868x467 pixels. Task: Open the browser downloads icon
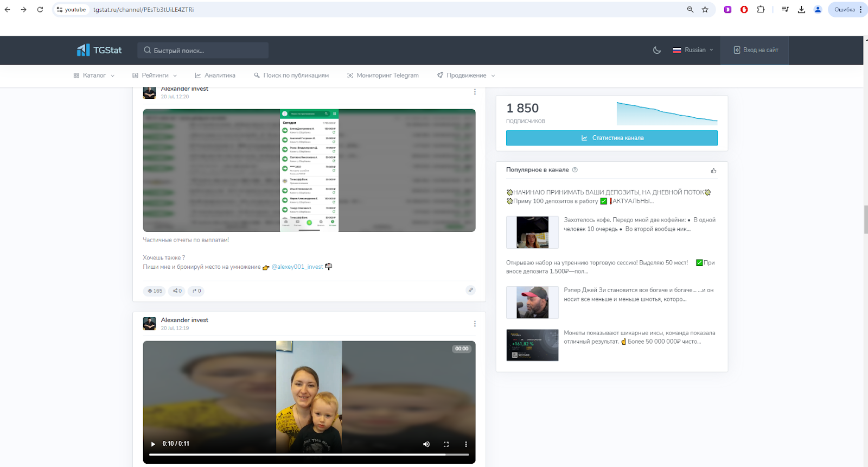pos(801,9)
